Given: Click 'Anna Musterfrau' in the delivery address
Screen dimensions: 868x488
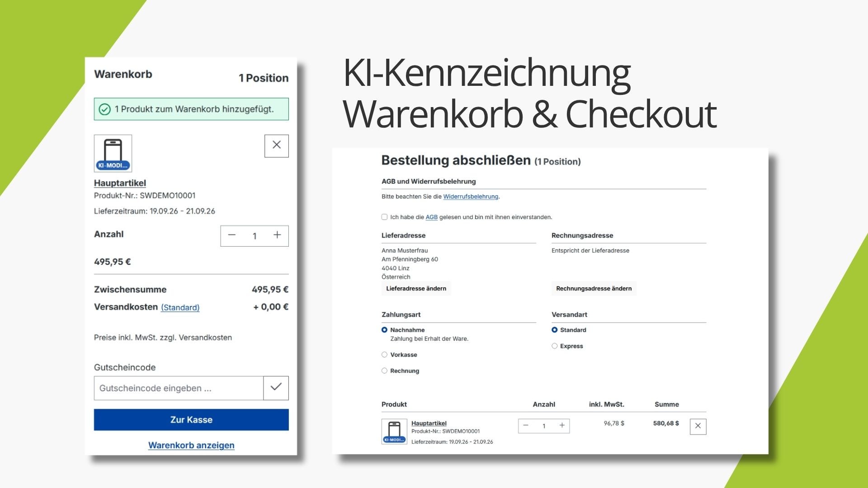Looking at the screenshot, I should tap(405, 250).
